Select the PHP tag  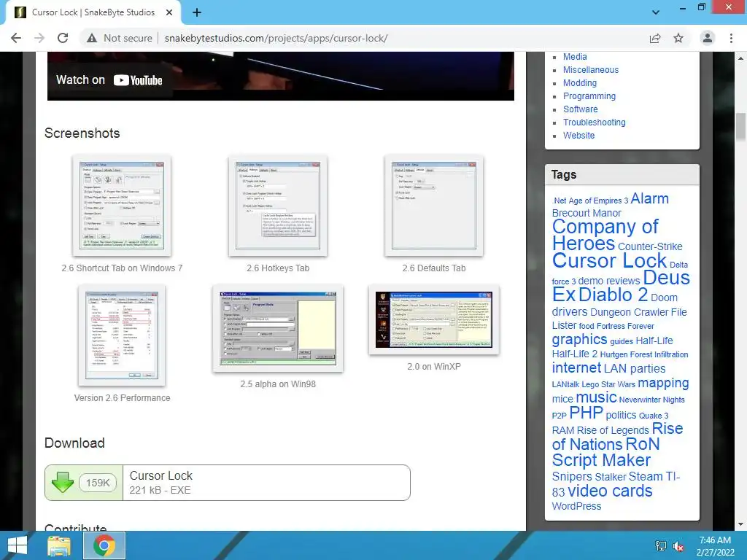586,413
